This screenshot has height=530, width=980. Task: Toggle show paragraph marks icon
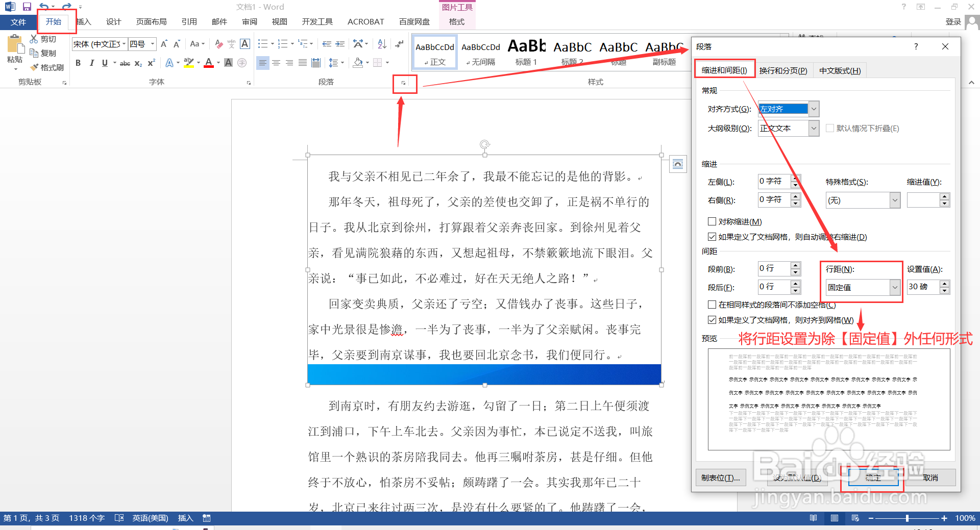click(x=399, y=44)
